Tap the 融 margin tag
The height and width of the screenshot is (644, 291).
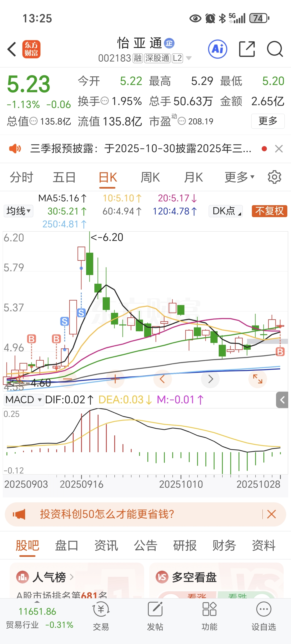click(138, 58)
